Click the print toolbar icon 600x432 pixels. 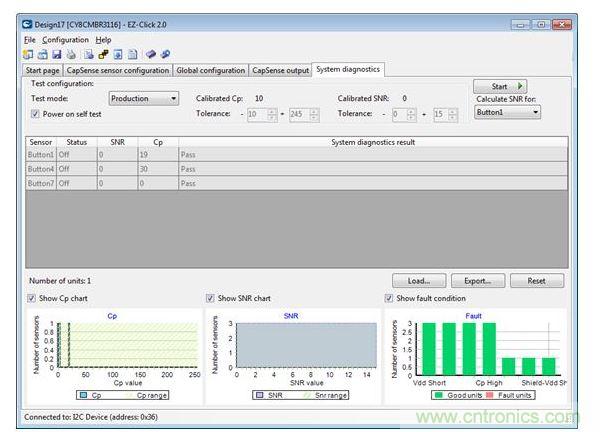pyautogui.click(x=71, y=54)
